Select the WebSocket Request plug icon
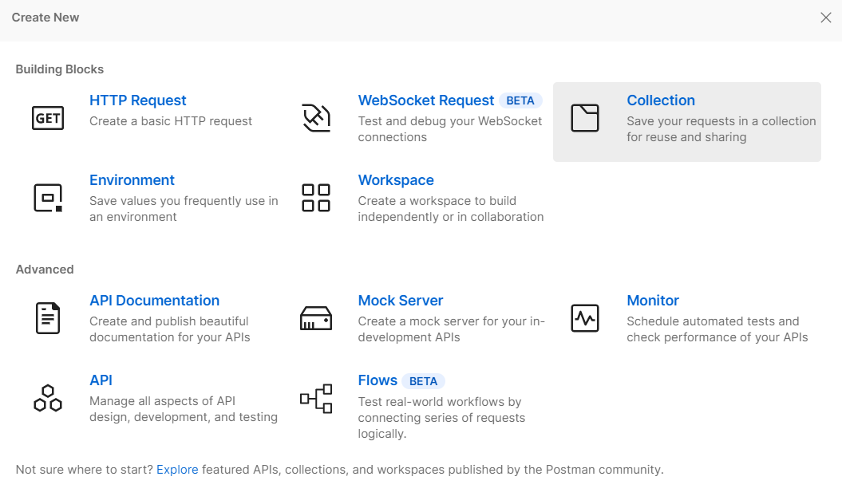Image resolution: width=842 pixels, height=504 pixels. [316, 118]
